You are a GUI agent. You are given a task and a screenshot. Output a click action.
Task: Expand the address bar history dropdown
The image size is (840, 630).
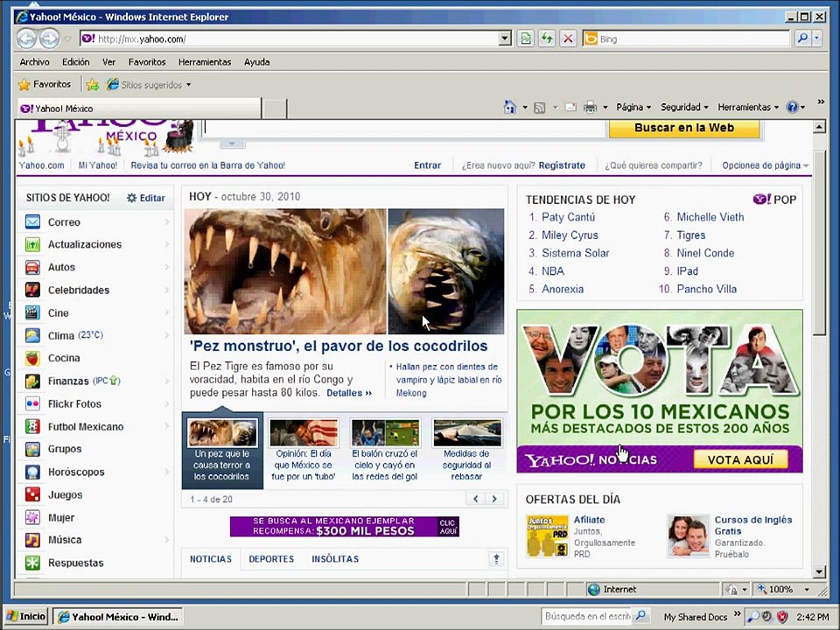(x=505, y=38)
